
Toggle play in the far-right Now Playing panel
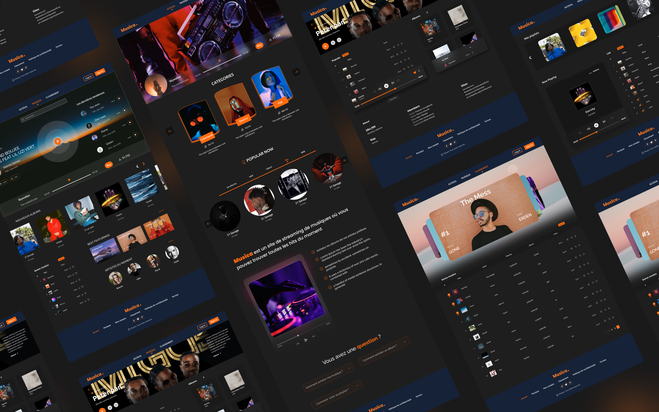pyautogui.click(x=596, y=125)
